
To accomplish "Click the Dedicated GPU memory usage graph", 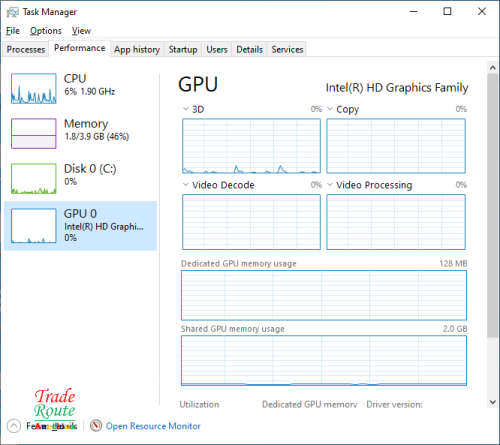I will tap(324, 295).
